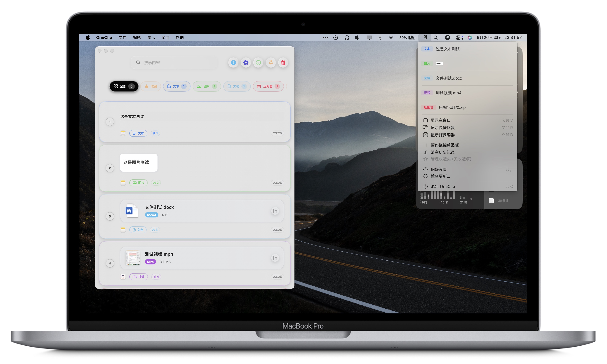Switch to the 收藏 favorites filter
Screen dimensions: 607x364
pyautogui.click(x=151, y=86)
